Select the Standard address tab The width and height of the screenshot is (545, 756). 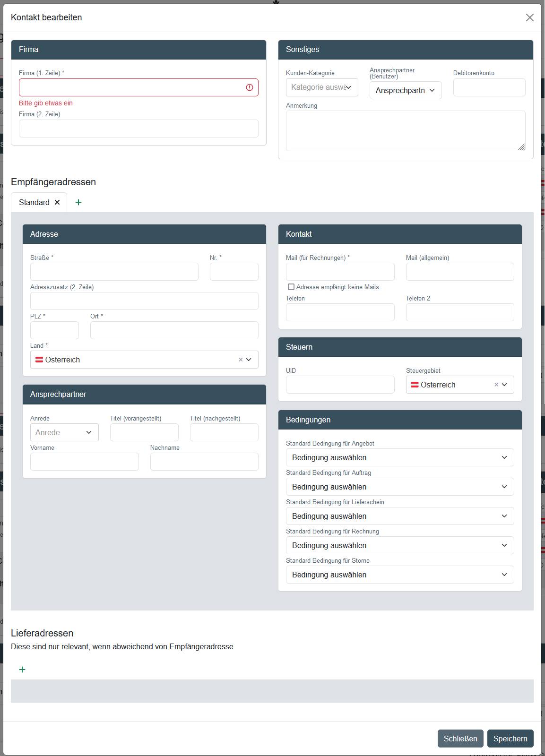(34, 202)
